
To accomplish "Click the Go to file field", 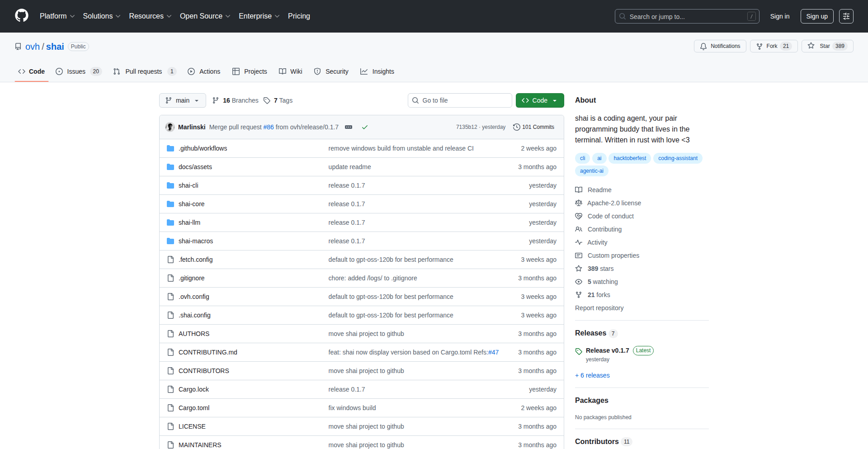I will coord(460,100).
